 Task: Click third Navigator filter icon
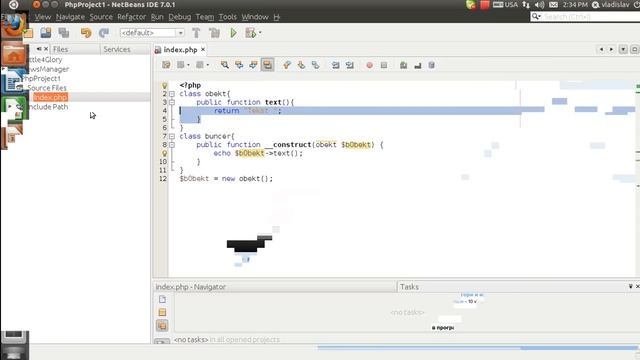[x=162, y=325]
